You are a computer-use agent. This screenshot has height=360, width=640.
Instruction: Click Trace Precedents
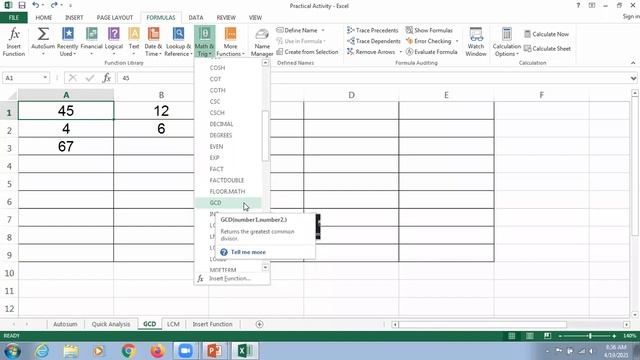(372, 30)
